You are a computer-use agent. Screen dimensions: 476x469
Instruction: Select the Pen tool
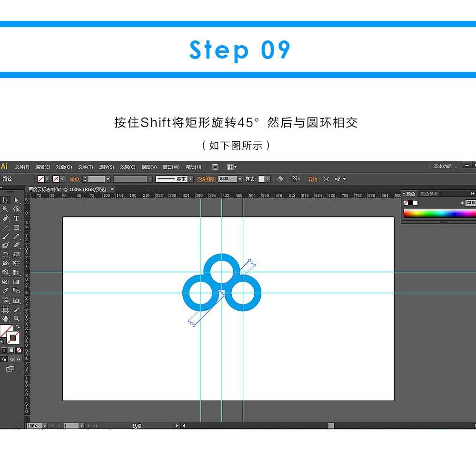6,217
